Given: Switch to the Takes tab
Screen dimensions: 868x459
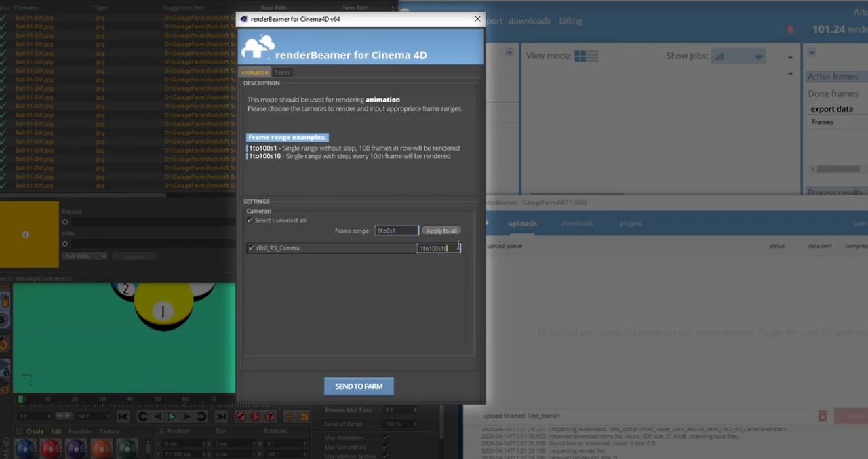Looking at the screenshot, I should pos(282,73).
